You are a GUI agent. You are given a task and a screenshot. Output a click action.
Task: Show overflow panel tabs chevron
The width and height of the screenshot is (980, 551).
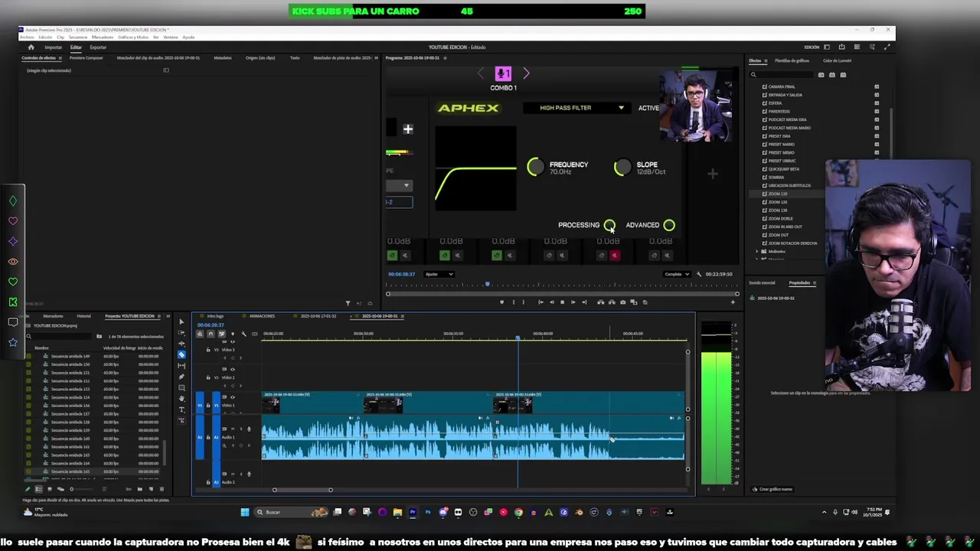point(375,58)
